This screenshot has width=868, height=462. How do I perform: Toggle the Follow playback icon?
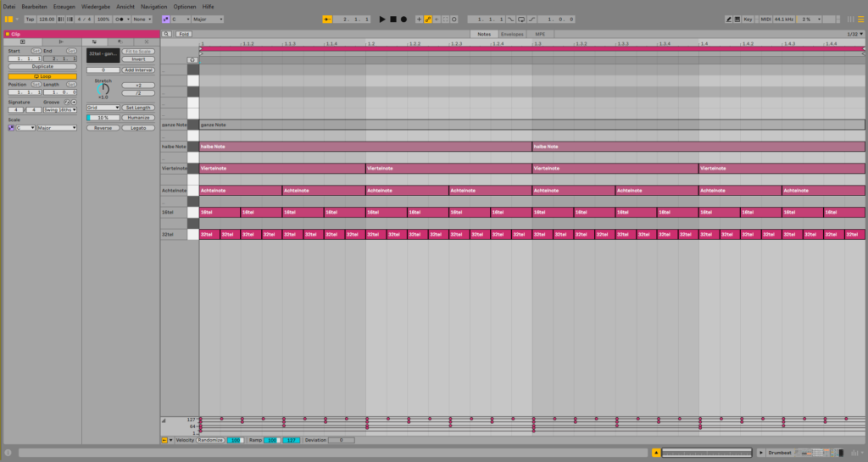click(x=327, y=19)
